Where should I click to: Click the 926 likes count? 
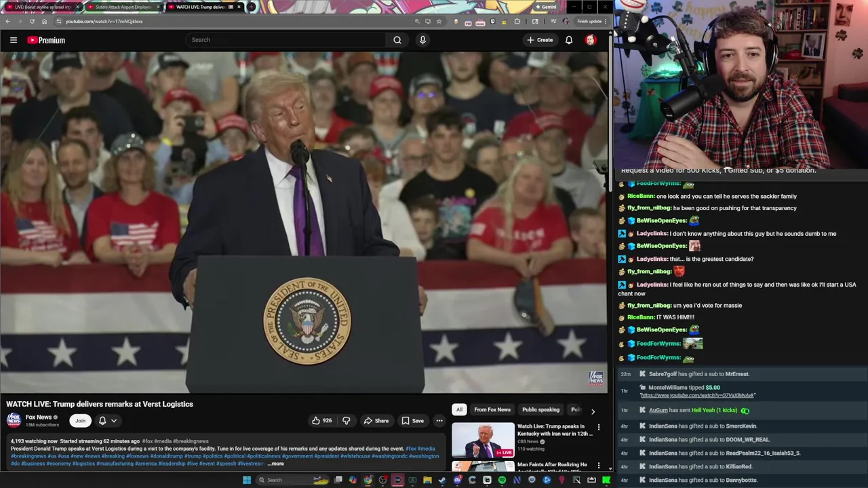(328, 421)
